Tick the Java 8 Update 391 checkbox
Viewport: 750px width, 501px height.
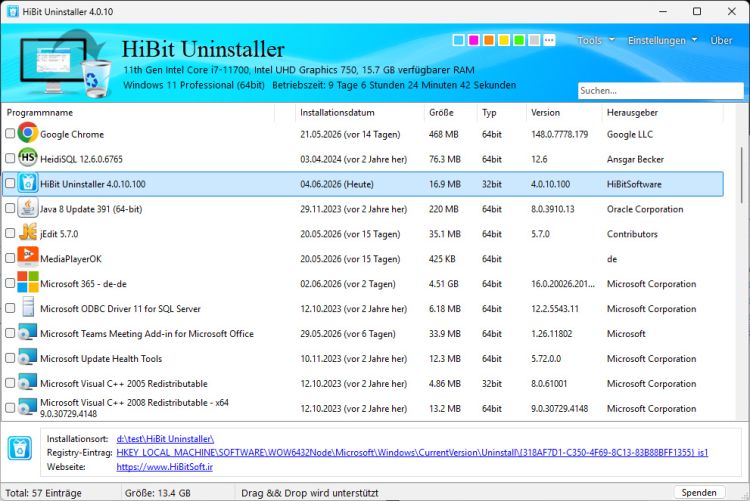click(x=10, y=208)
